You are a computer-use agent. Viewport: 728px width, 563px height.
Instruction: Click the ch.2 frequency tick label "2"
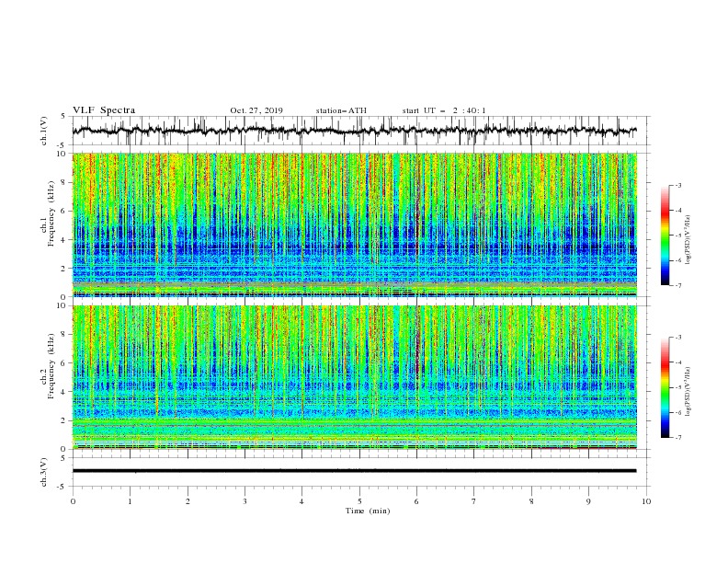click(x=63, y=420)
